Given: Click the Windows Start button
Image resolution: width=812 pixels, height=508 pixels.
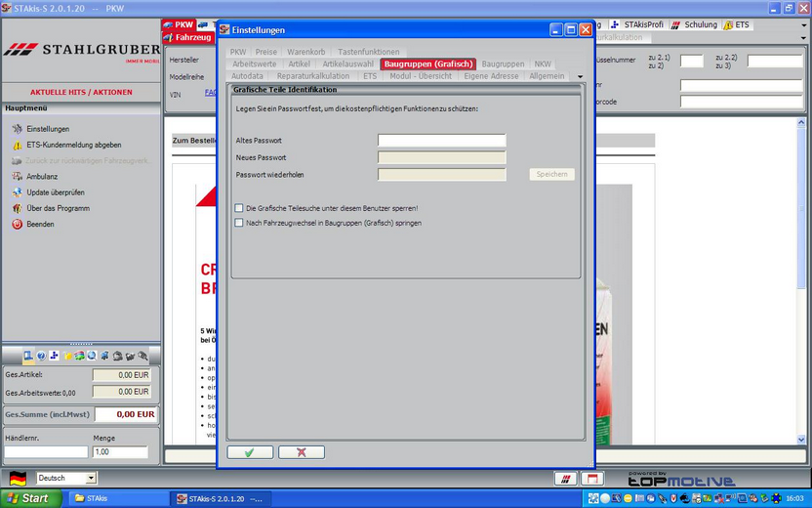Looking at the screenshot, I should tap(29, 498).
